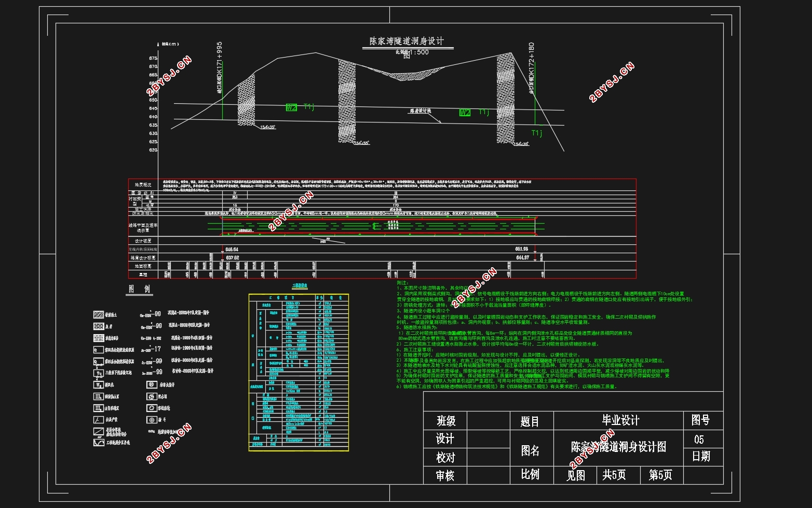Click the diagonal-hatch soil legend symbol

click(x=99, y=314)
